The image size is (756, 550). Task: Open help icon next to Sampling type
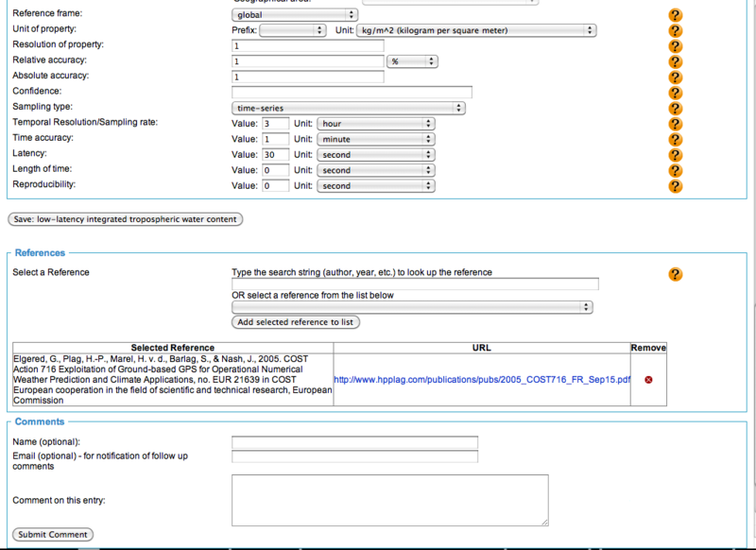[675, 108]
